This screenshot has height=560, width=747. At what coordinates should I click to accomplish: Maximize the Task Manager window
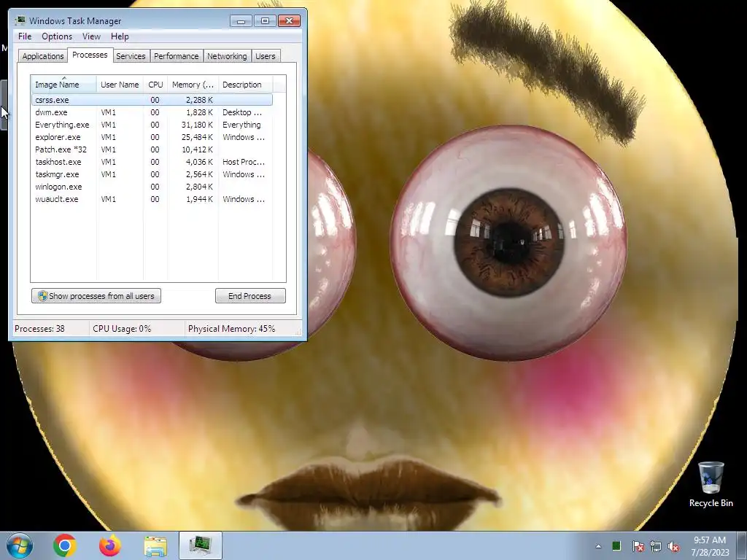pos(265,20)
